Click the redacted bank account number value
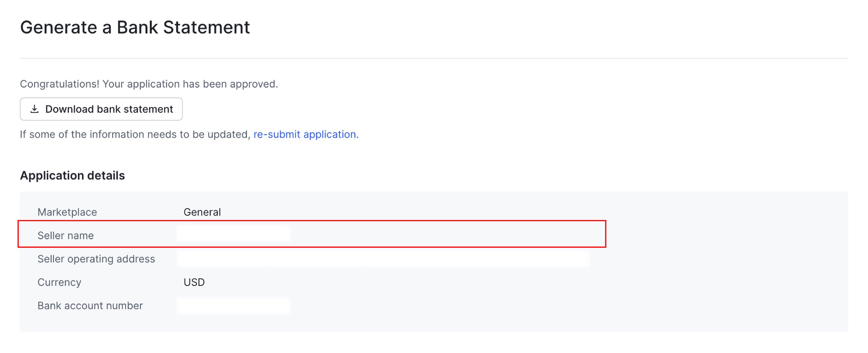868x353 pixels. 233,306
